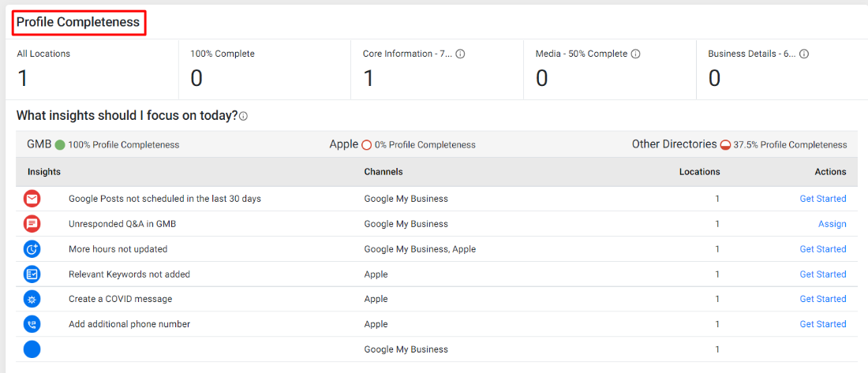Click the Profile Completeness page title

point(77,22)
